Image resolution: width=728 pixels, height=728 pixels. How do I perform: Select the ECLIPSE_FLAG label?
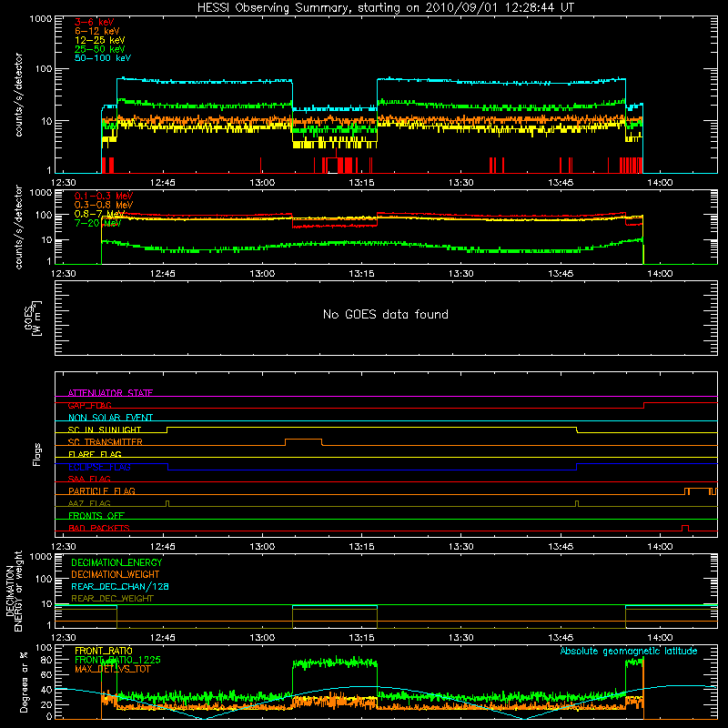pos(99,467)
